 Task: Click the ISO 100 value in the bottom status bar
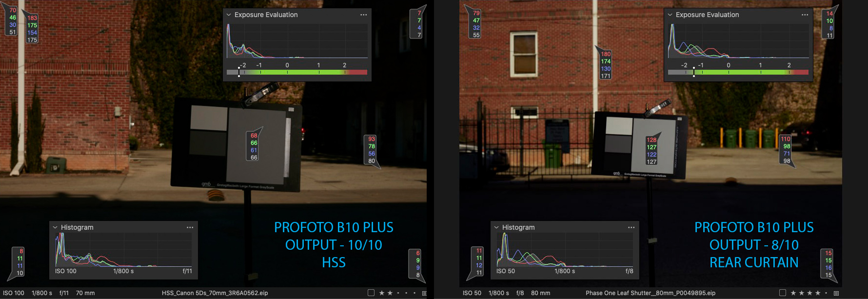click(14, 293)
